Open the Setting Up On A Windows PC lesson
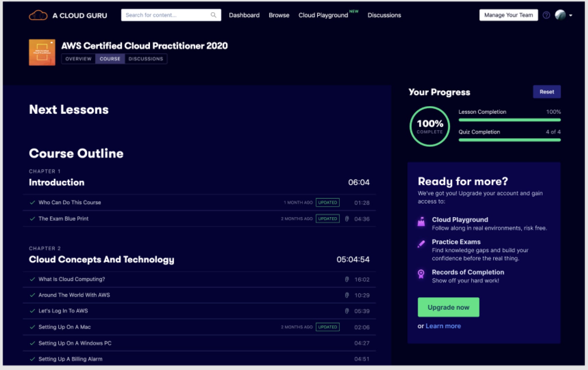 point(199,343)
